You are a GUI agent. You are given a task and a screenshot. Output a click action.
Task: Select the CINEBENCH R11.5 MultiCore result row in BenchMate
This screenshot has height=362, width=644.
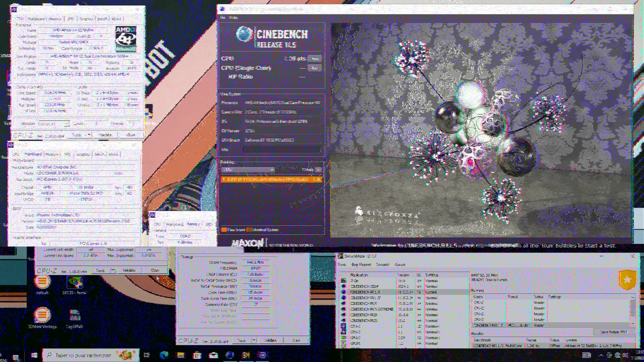pos(554,345)
